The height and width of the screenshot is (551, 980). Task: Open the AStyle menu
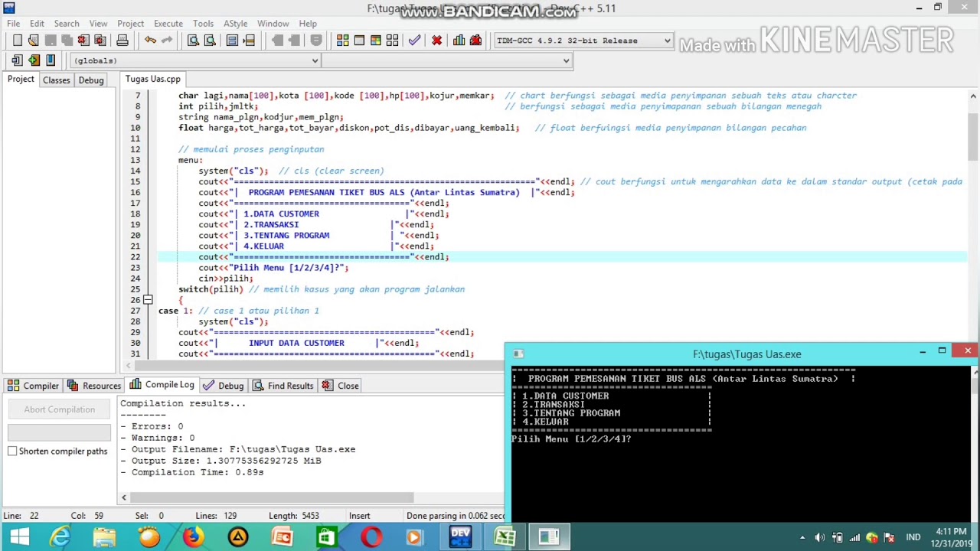tap(235, 24)
